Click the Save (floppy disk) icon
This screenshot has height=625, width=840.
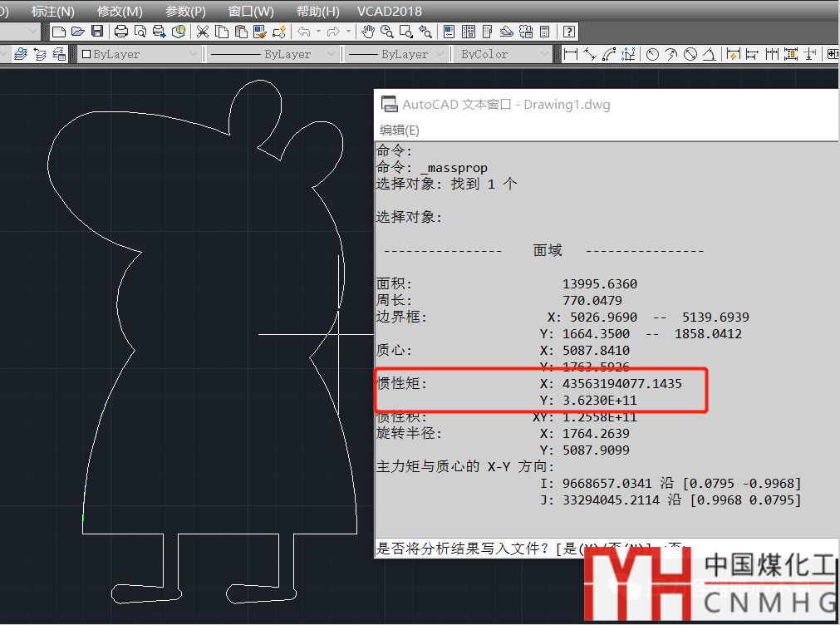point(97,32)
